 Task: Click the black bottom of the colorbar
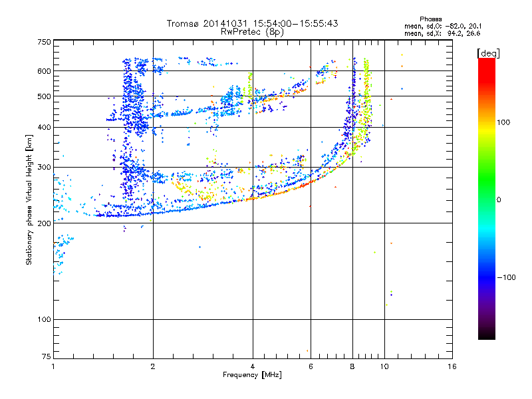coord(487,334)
